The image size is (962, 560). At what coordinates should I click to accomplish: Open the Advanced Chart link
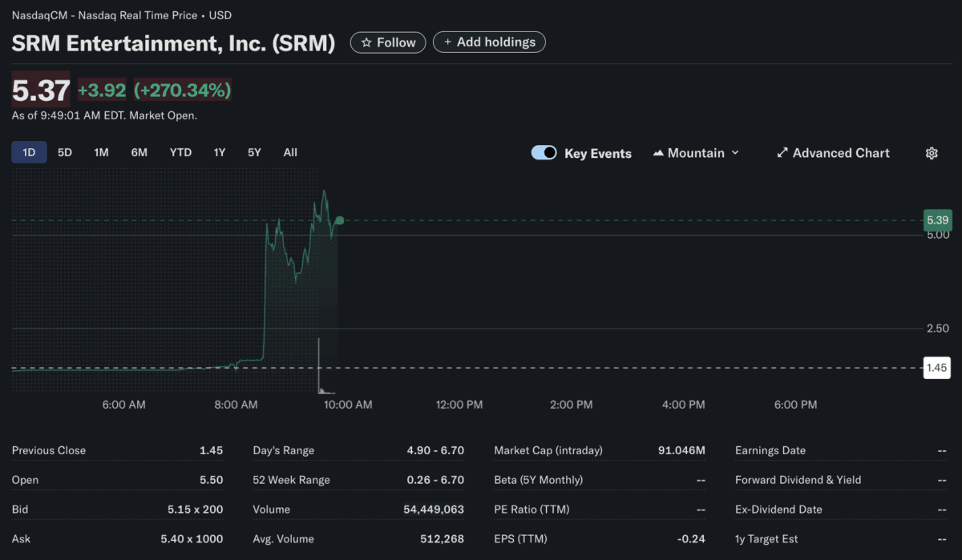click(841, 153)
